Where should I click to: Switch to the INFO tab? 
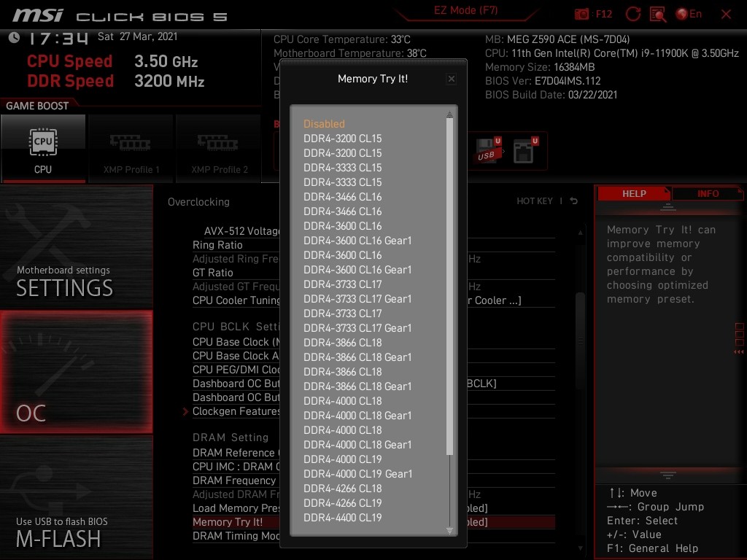707,194
